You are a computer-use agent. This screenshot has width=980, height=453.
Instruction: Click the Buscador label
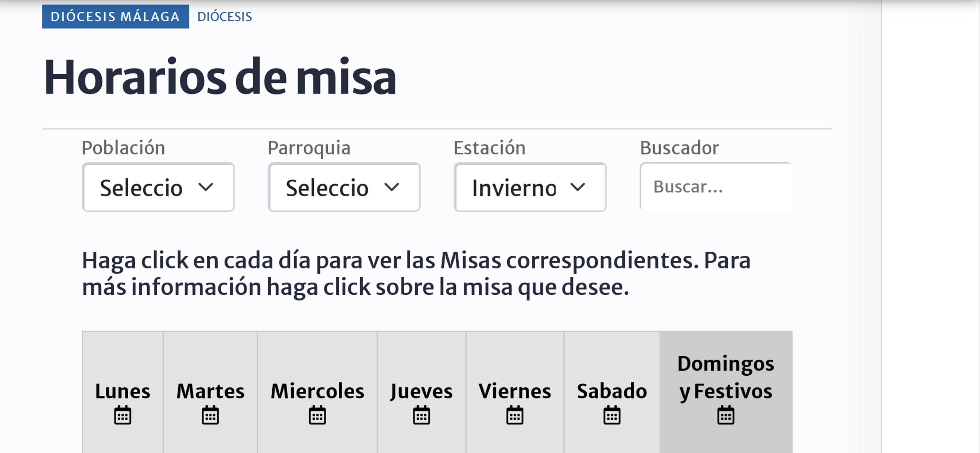pos(680,148)
